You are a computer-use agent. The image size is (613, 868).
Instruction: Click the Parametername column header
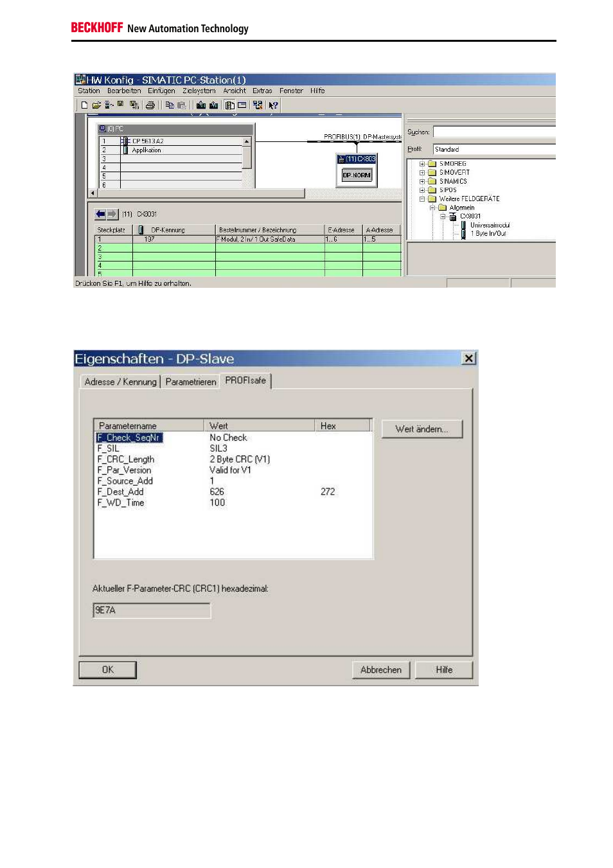[149, 426]
